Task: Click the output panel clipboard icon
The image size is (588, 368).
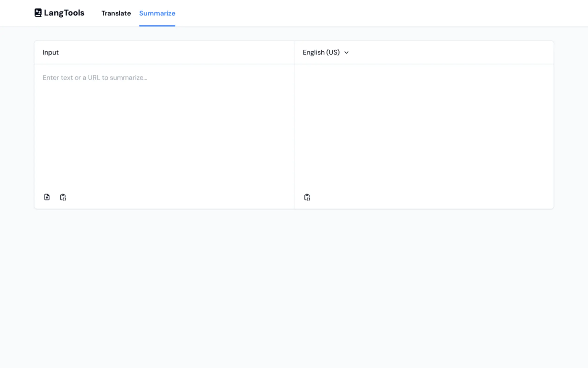Action: tap(307, 197)
